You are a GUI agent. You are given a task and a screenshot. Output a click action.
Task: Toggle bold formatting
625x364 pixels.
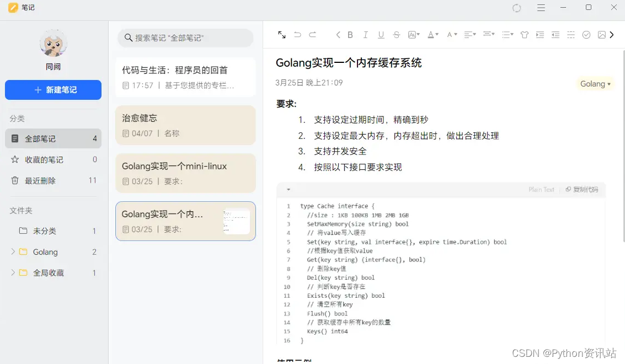coord(350,35)
